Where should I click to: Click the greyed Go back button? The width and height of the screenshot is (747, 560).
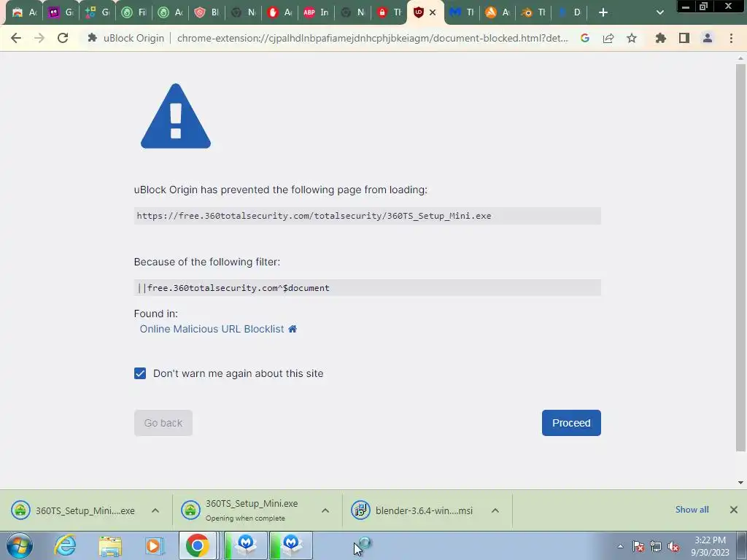[x=163, y=423]
